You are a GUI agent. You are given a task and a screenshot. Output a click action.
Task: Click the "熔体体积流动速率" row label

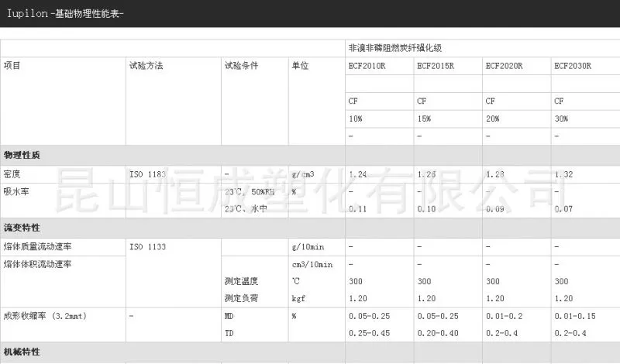[37, 264]
